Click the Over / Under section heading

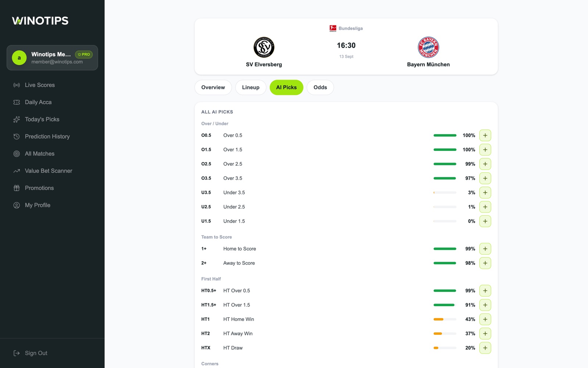215,124
